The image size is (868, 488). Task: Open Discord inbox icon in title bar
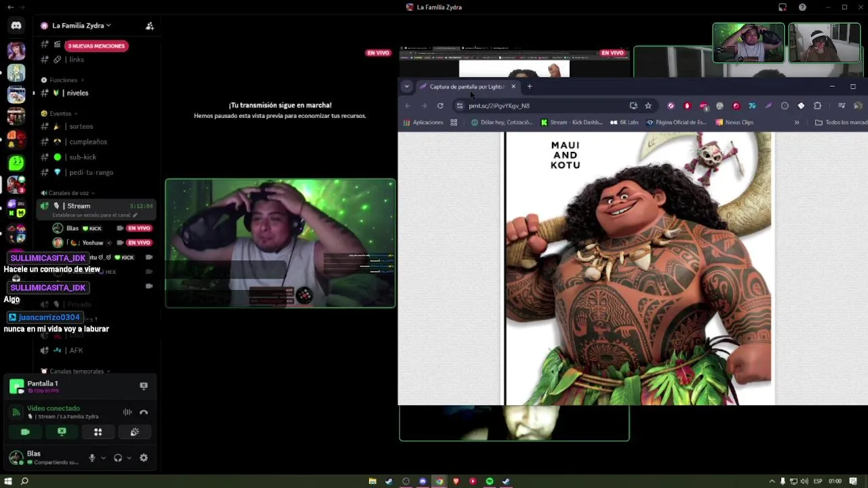coord(783,7)
